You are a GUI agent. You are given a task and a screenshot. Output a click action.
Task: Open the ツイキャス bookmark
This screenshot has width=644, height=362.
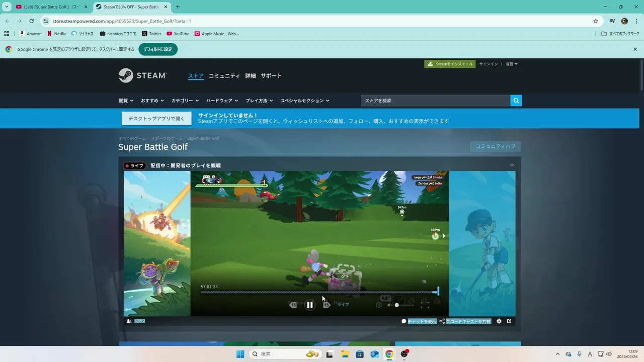click(x=83, y=34)
